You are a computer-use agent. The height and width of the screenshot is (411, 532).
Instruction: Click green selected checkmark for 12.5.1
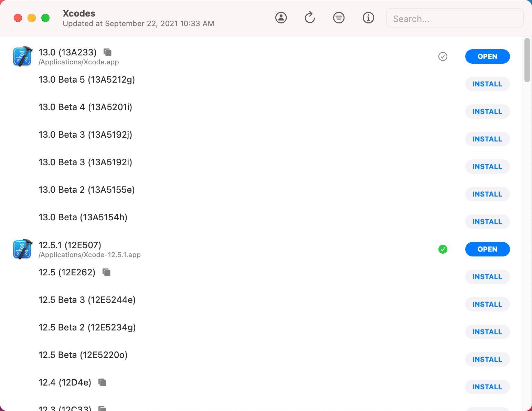[443, 249]
